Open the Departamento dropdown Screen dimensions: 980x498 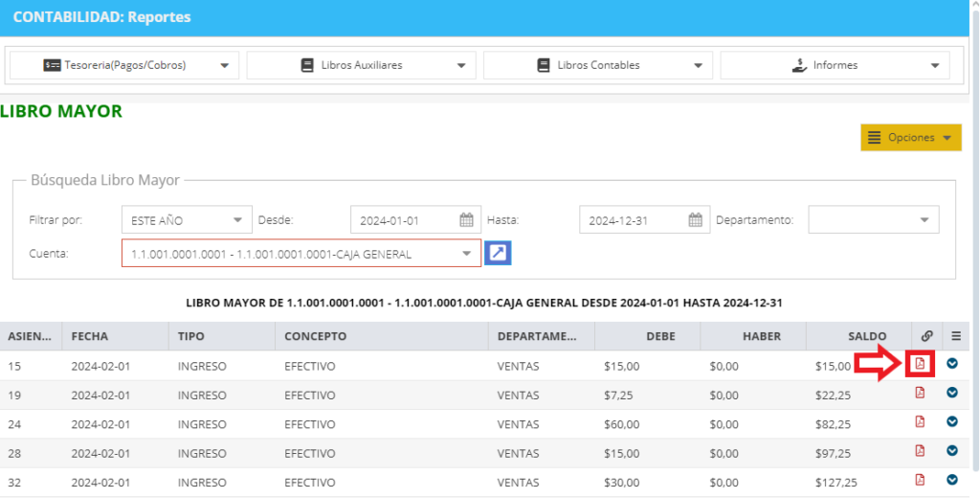(873, 219)
